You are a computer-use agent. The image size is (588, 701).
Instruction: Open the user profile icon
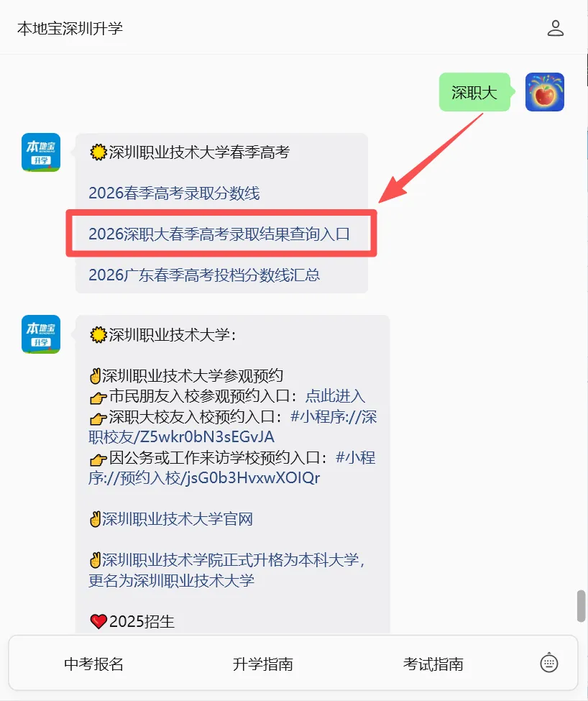tap(556, 28)
